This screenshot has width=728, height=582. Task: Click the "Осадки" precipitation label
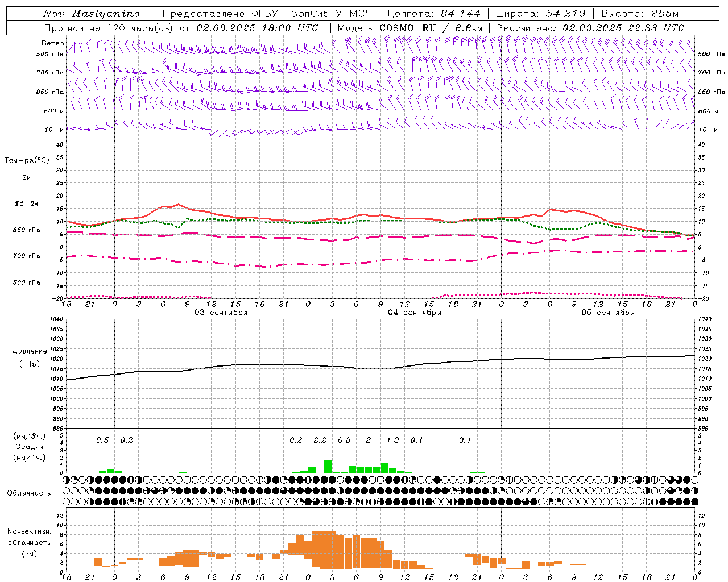coord(29,447)
